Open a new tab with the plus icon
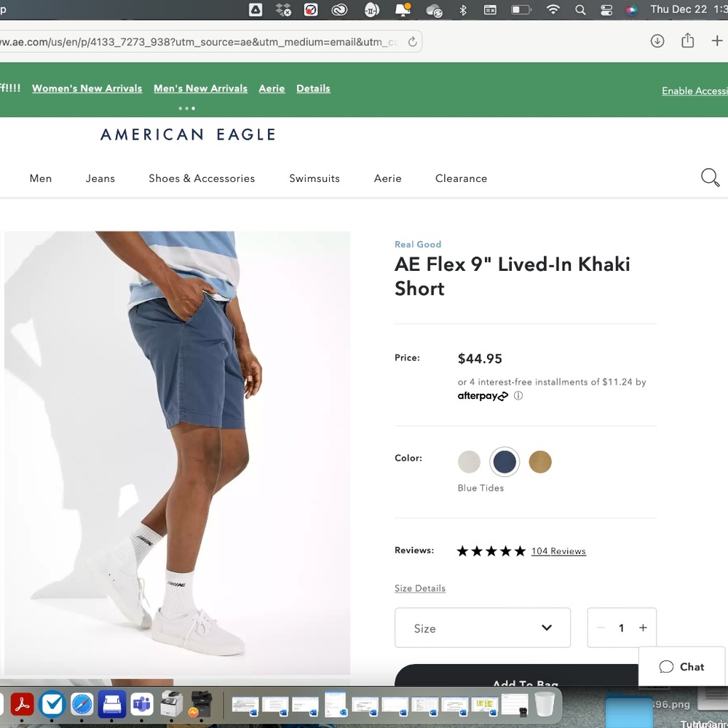Screen dimensions: 728x728 pos(717,41)
